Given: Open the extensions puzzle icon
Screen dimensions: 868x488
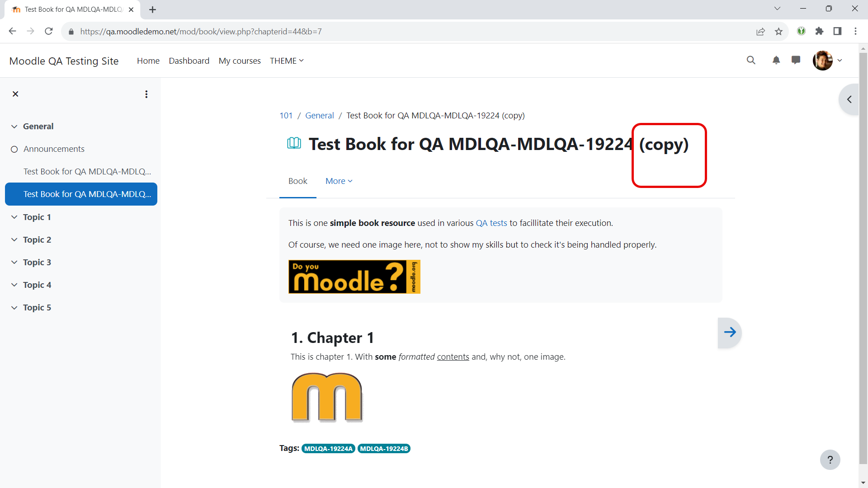Looking at the screenshot, I should click(819, 31).
